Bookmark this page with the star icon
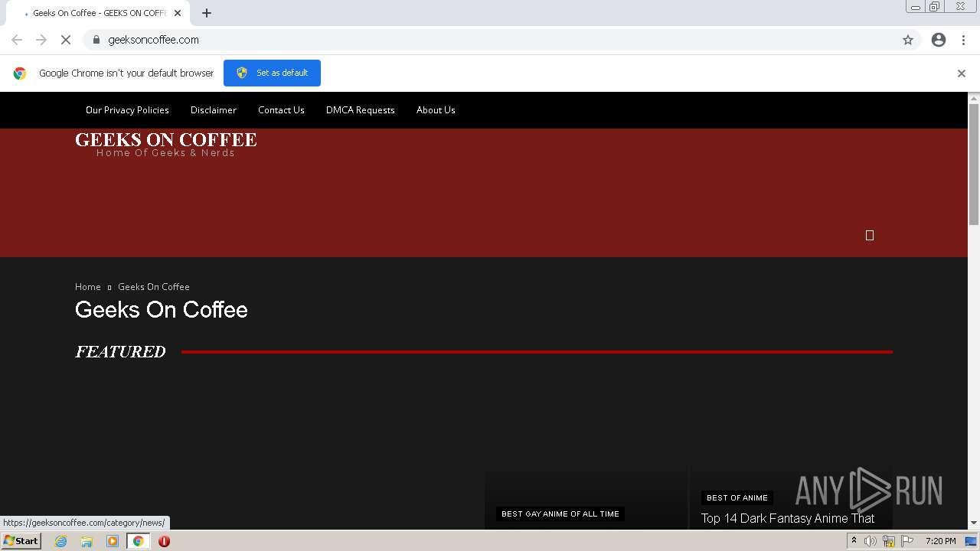The width and height of the screenshot is (980, 551). 908,40
